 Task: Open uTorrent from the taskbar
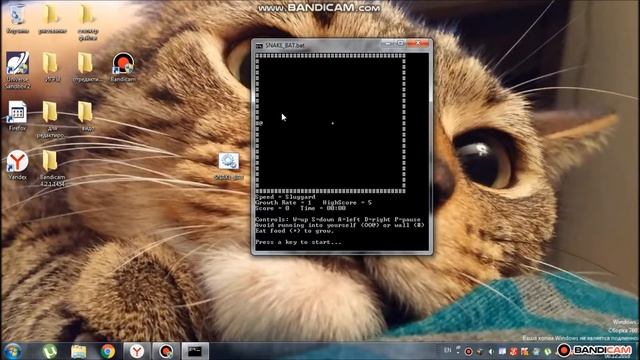click(50, 351)
